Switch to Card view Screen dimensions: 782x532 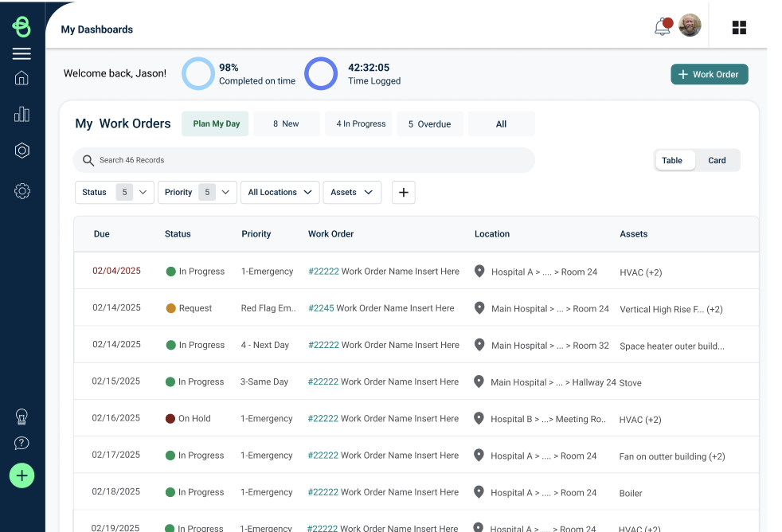(x=717, y=161)
